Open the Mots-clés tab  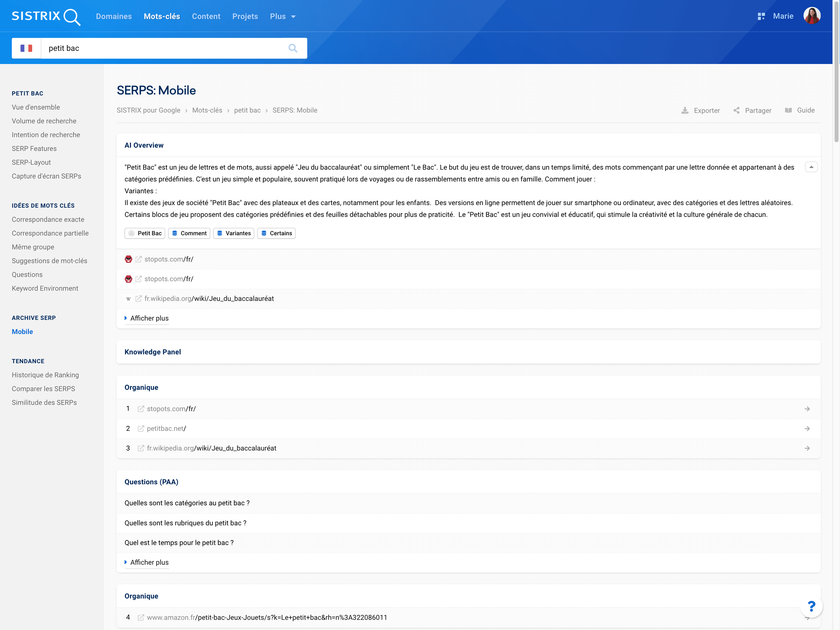162,16
